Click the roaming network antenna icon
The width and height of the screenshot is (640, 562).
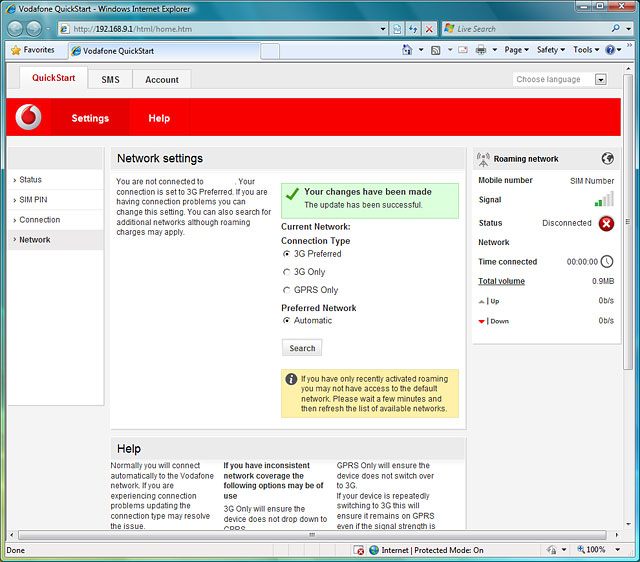click(x=484, y=158)
